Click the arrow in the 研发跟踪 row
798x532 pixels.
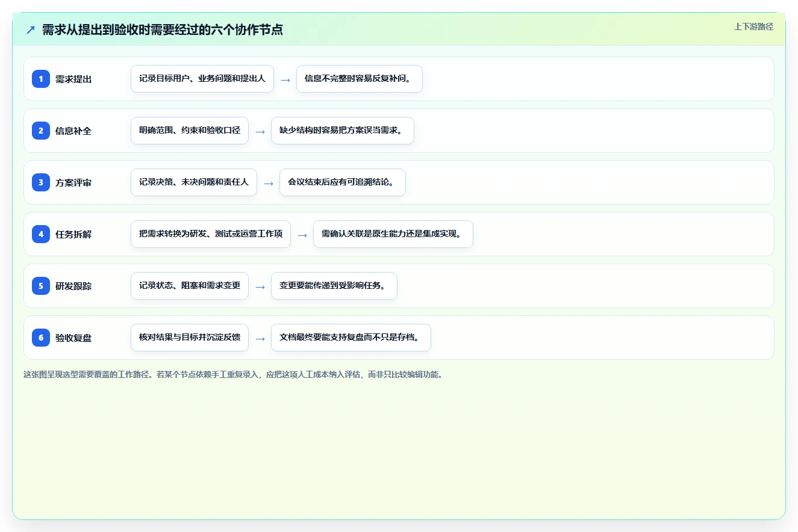[x=260, y=286]
